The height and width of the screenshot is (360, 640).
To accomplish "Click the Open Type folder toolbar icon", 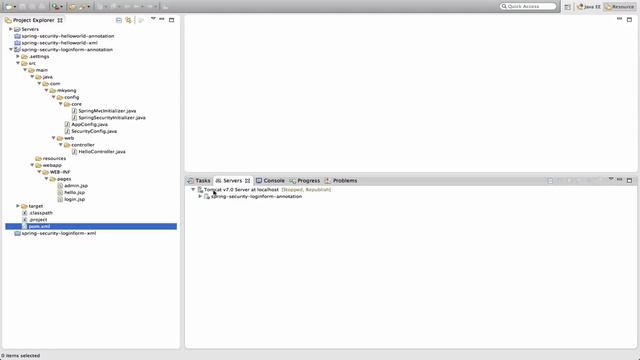I will [x=73, y=7].
